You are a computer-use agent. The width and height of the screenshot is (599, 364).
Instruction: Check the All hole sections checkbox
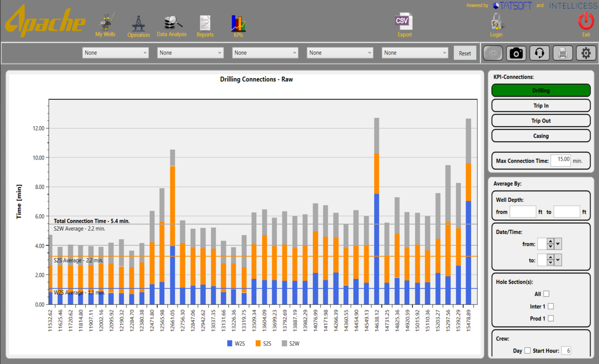point(546,294)
